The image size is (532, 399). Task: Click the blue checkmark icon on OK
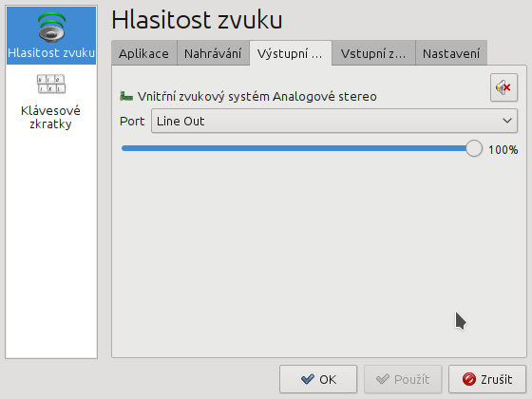point(308,379)
